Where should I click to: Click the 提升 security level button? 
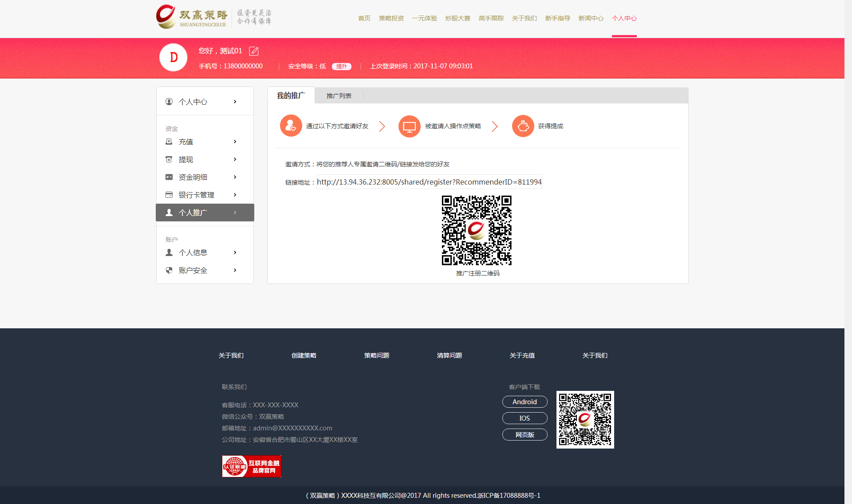[x=342, y=67]
